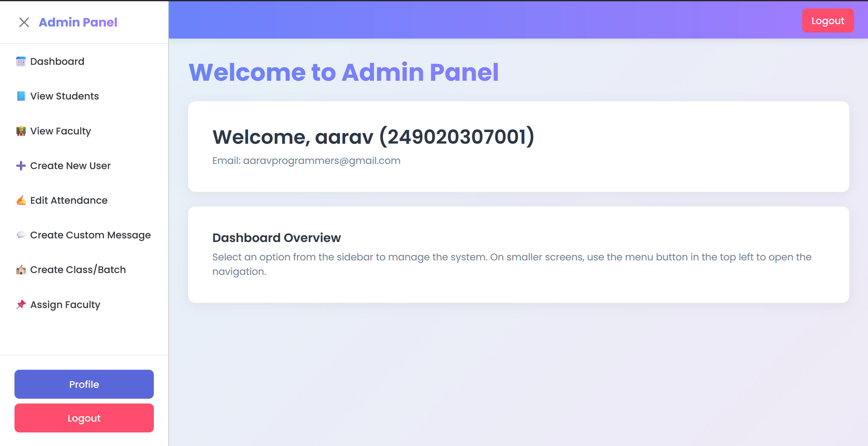Go to View Students page
This screenshot has width=868, height=446.
tap(65, 96)
